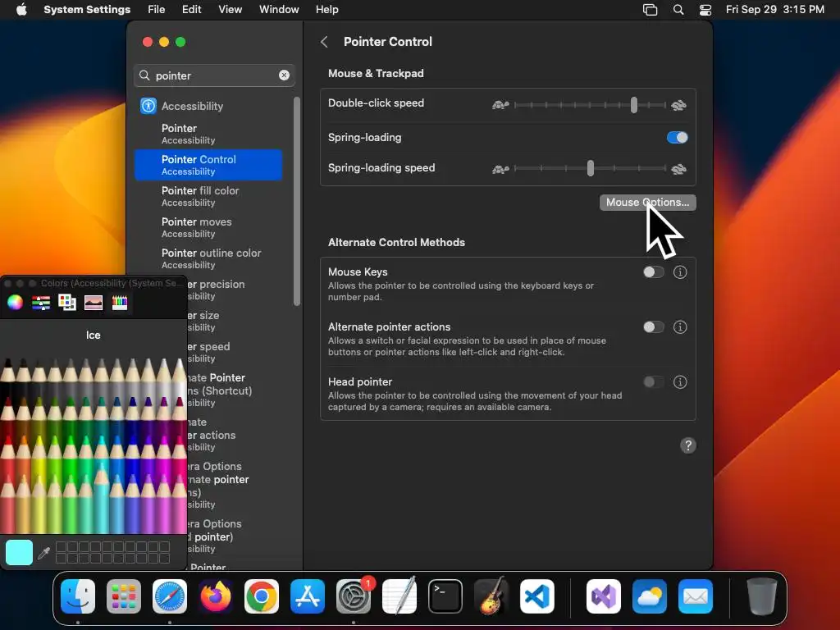Click the Mouse Options... button
This screenshot has height=630, width=840.
point(648,203)
